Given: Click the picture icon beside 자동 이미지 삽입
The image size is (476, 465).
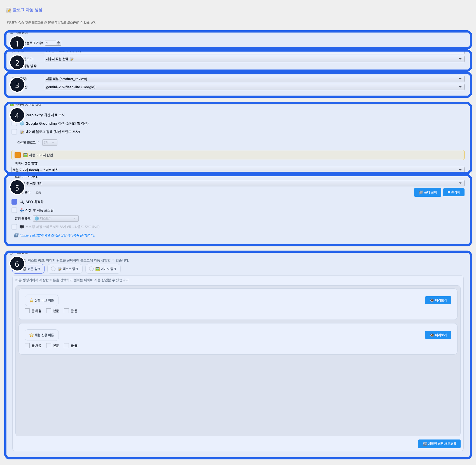Looking at the screenshot, I should pos(25,155).
